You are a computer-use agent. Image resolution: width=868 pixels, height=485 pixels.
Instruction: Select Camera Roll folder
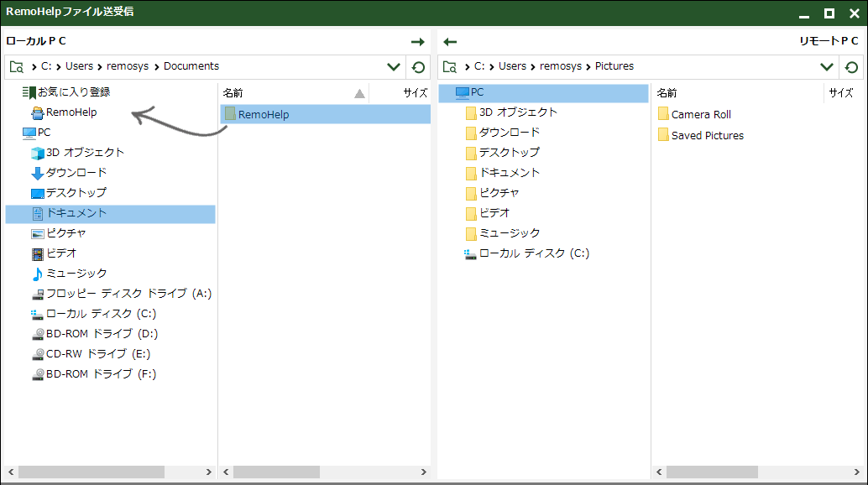[x=695, y=114]
